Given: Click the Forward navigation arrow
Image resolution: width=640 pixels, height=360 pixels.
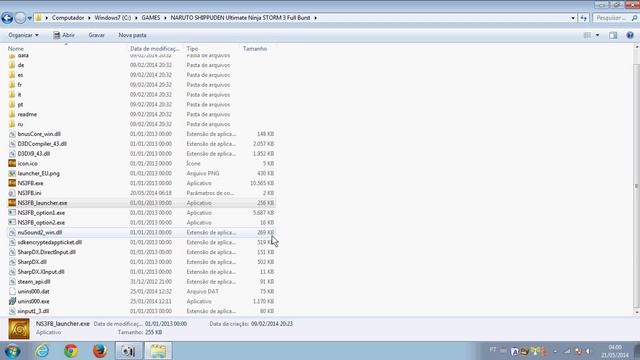Looking at the screenshot, I should click(x=20, y=18).
